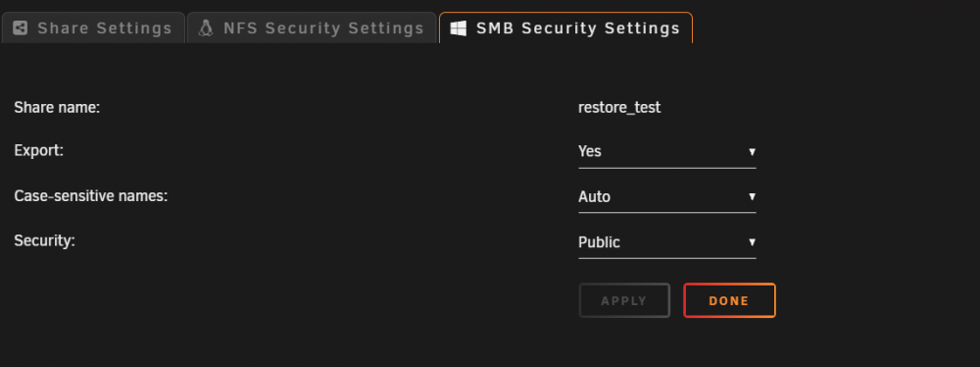Switch to the Share Settings tab

[93, 28]
